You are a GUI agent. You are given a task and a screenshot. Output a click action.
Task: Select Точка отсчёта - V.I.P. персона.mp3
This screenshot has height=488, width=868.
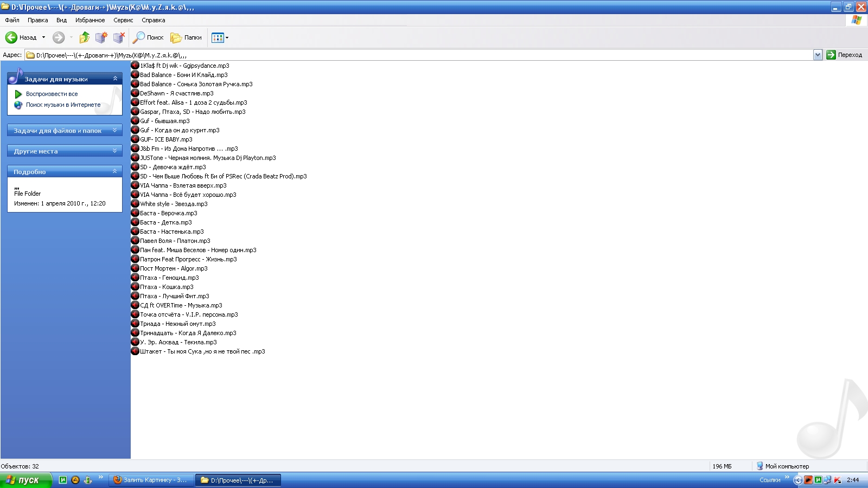click(x=185, y=314)
